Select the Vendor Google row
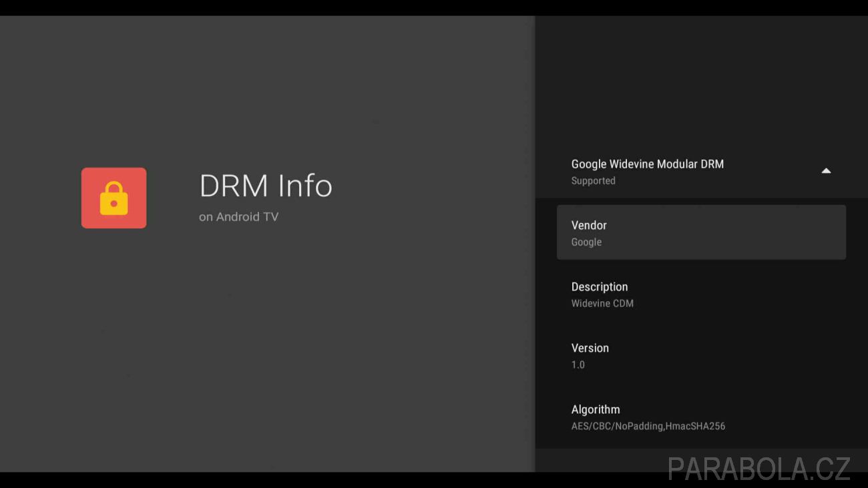Image resolution: width=868 pixels, height=488 pixels. [701, 232]
